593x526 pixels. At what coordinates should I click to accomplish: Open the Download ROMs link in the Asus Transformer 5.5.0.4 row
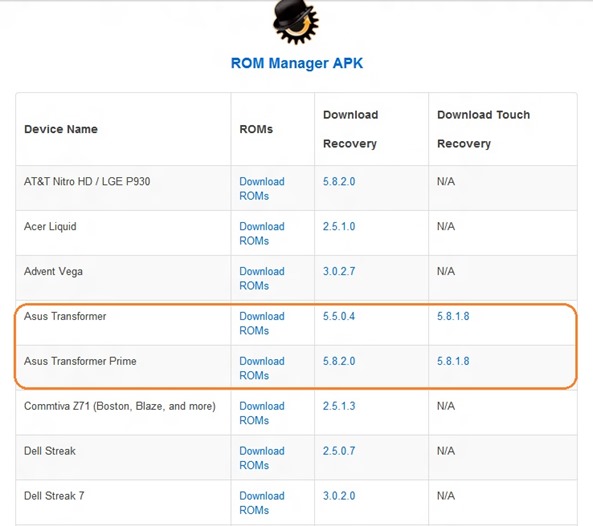(262, 324)
